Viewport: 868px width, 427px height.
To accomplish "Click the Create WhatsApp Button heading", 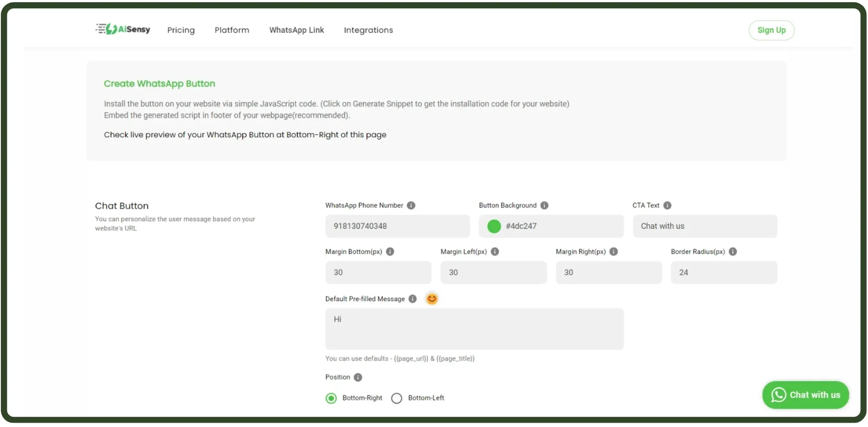I will click(159, 84).
